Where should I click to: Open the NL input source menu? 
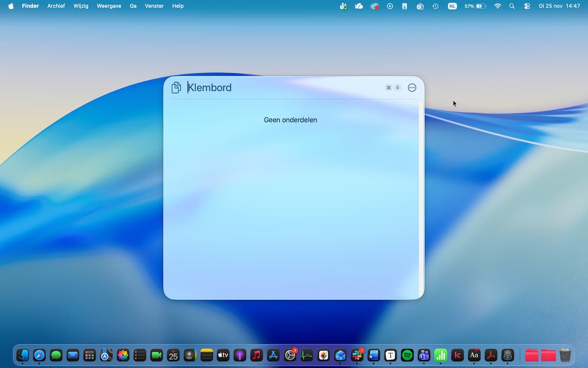[452, 6]
